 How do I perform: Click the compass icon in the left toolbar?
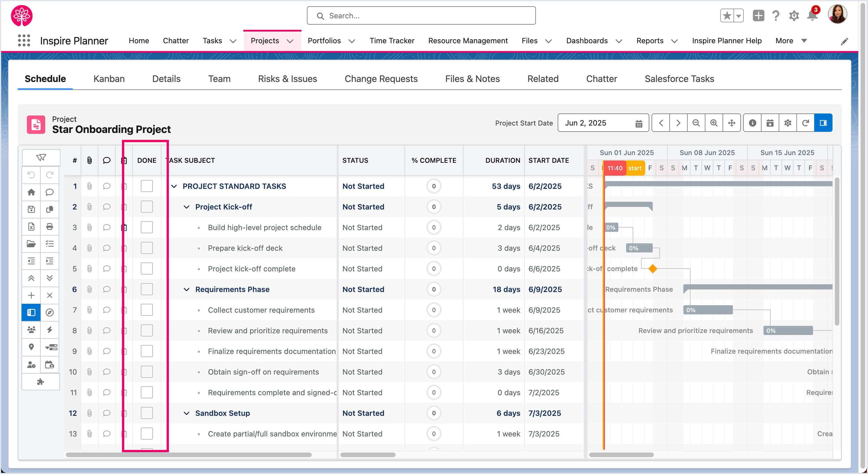coord(50,312)
